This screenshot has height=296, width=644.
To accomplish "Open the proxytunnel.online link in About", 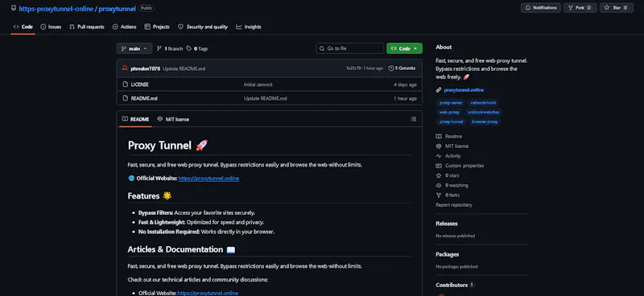I will (x=464, y=90).
